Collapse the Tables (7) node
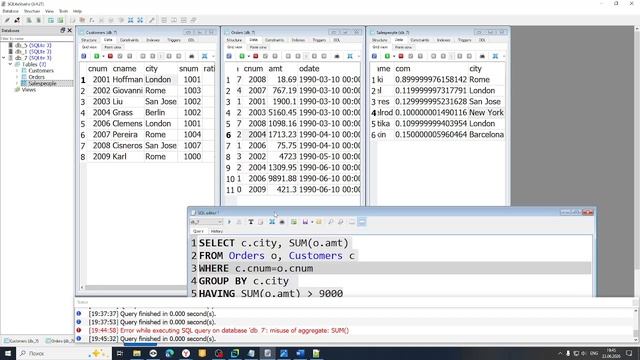The image size is (640, 360). pos(11,64)
